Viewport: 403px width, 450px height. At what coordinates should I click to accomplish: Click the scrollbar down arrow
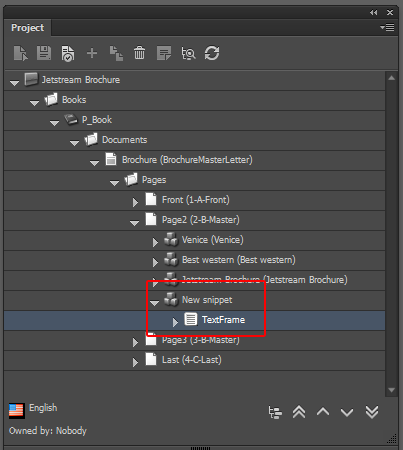click(392, 390)
